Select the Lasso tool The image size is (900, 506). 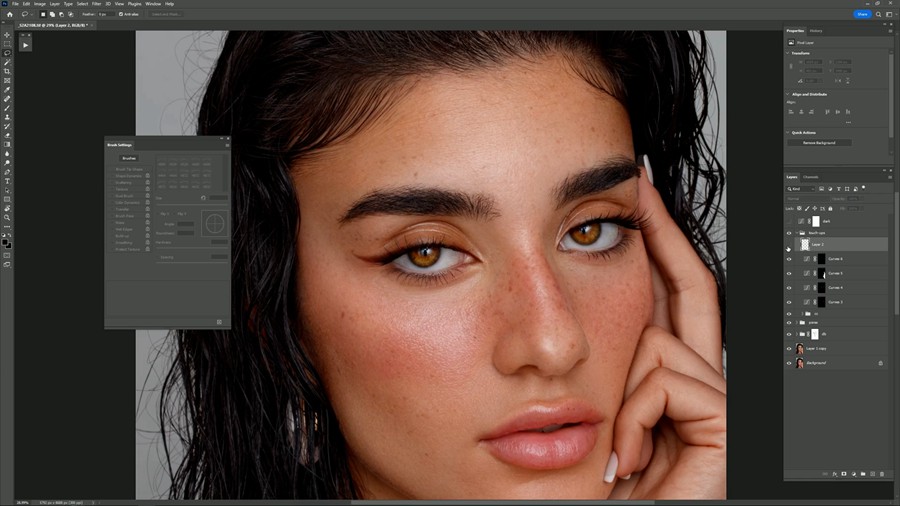[7, 53]
